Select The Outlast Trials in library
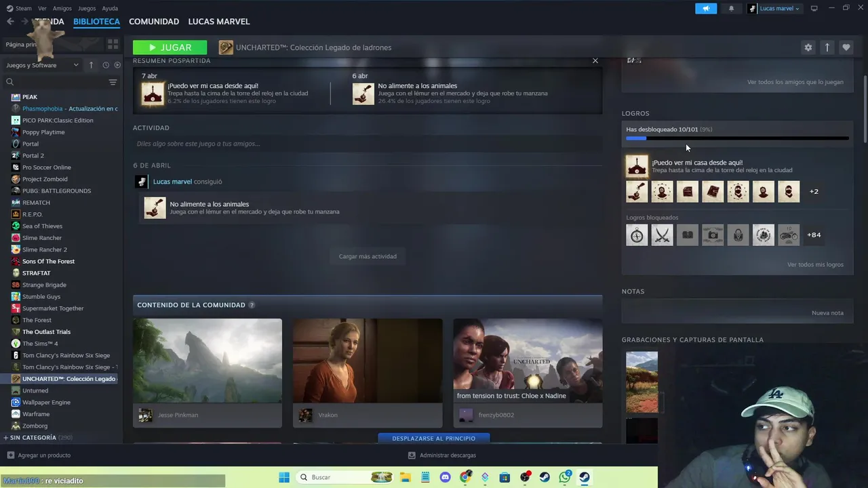The image size is (868, 488). coord(46,332)
